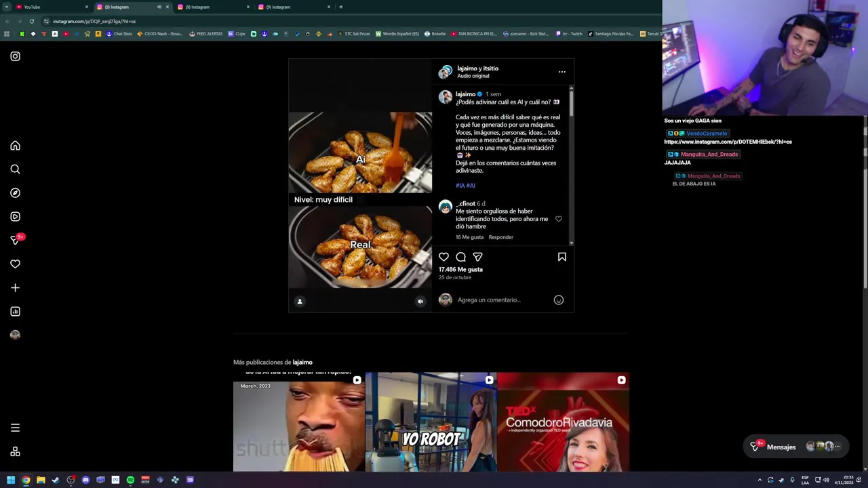The height and width of the screenshot is (488, 868).
Task: Go to Instagram Home in sidebar
Action: pyautogui.click(x=15, y=146)
